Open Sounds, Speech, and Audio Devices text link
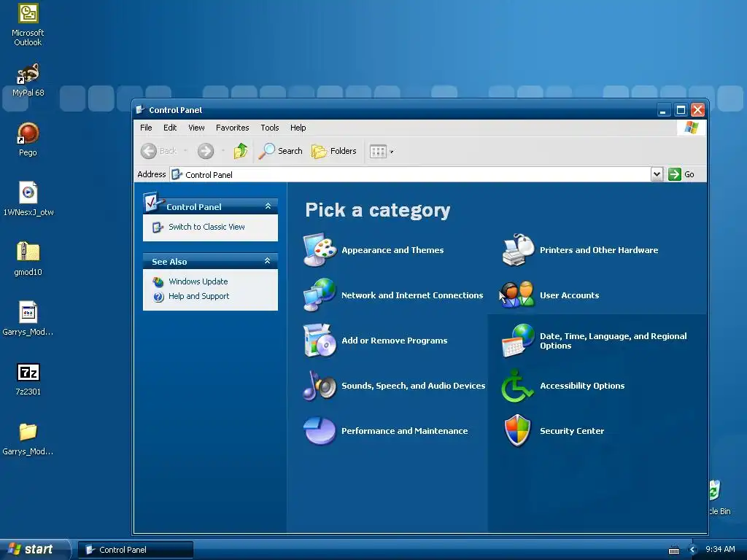Image resolution: width=747 pixels, height=560 pixels. point(413,386)
